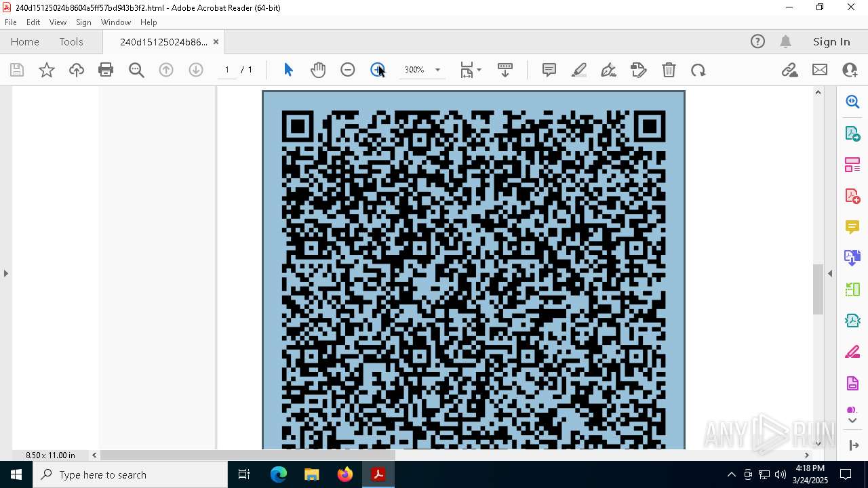Open the Edit menu

tap(33, 22)
